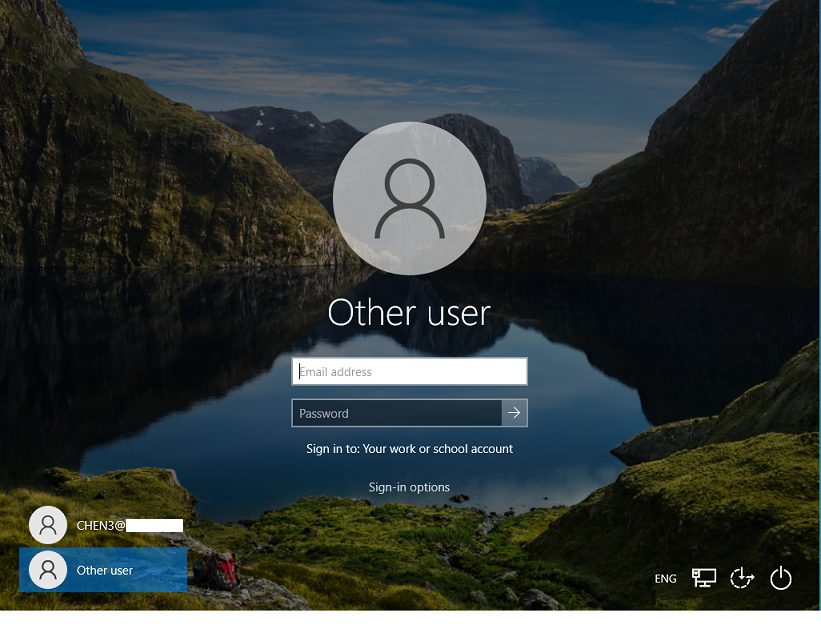This screenshot has height=641, width=821.
Task: Open the network connection icon
Action: pyautogui.click(x=704, y=578)
